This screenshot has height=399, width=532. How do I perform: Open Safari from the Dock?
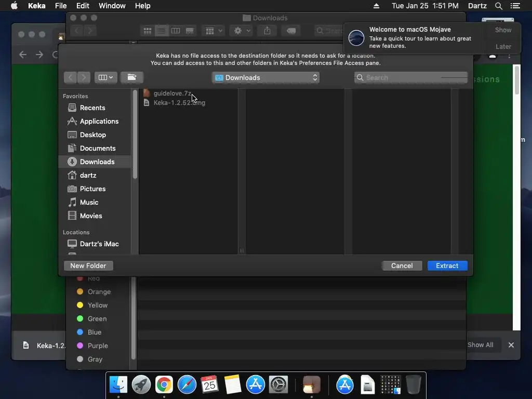187,384
